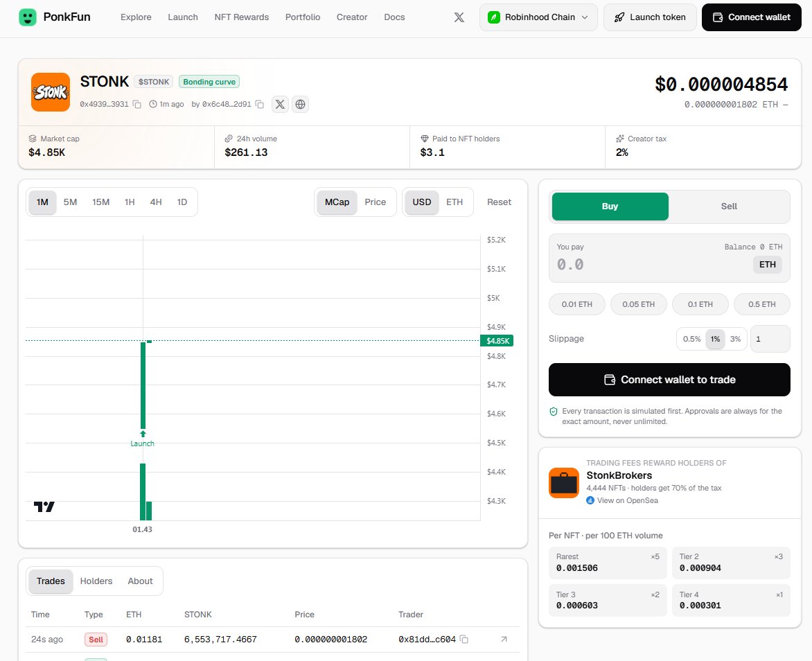Open the Sell trade's external transaction arrow
The width and height of the screenshot is (812, 661).
(x=504, y=640)
